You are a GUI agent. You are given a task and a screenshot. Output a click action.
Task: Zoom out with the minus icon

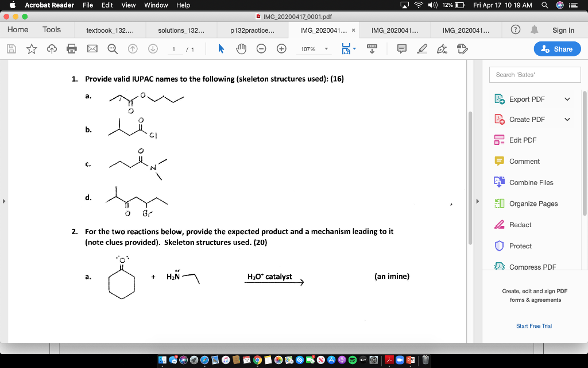pos(261,49)
